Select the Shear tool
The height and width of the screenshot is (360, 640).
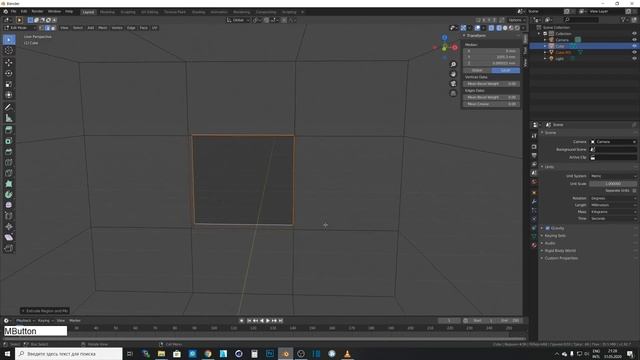coord(9,238)
